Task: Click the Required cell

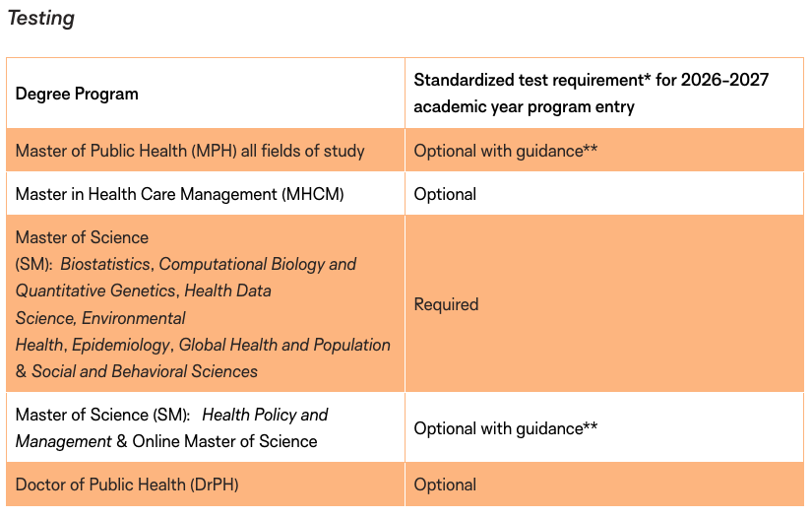Action: click(446, 304)
